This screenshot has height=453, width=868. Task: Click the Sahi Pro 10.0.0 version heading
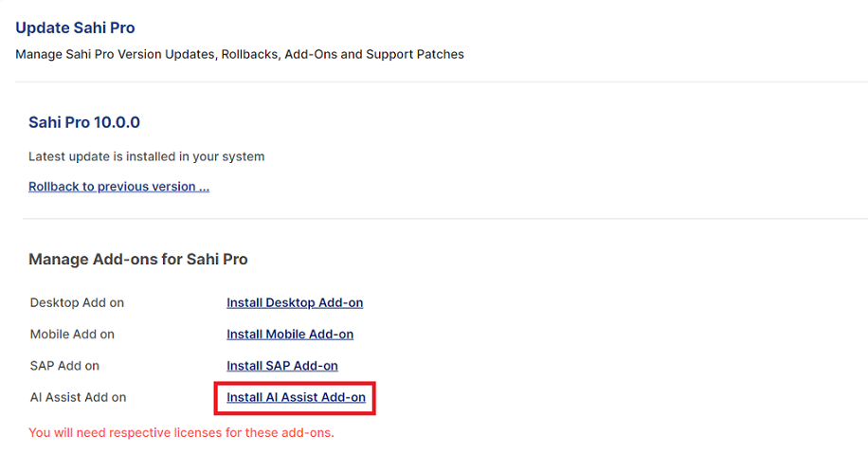[84, 122]
